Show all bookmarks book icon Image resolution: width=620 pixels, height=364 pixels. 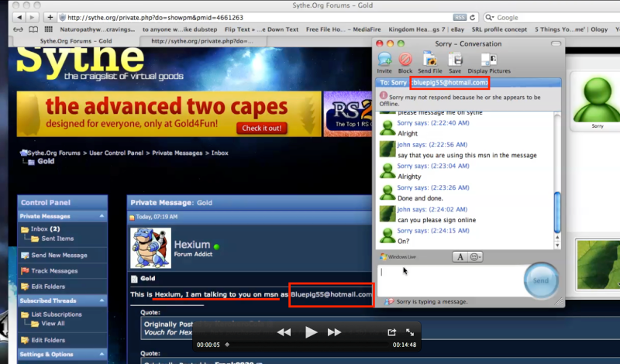(x=33, y=29)
